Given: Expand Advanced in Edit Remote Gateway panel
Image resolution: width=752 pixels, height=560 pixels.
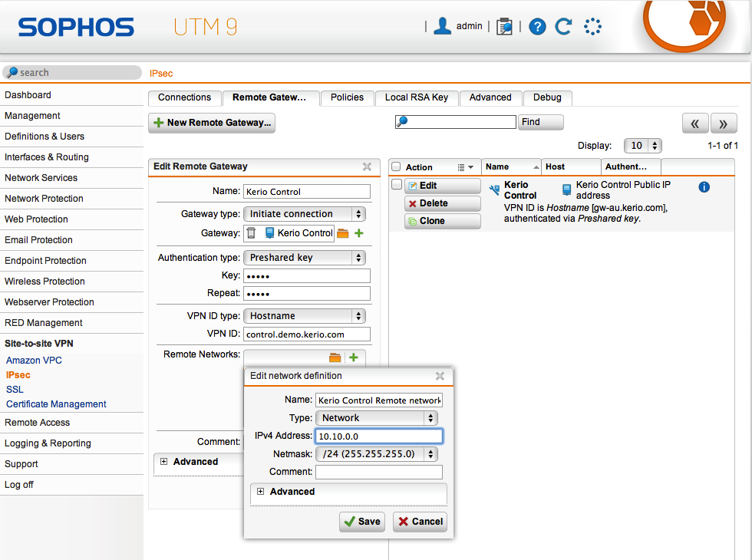Looking at the screenshot, I should click(x=164, y=461).
